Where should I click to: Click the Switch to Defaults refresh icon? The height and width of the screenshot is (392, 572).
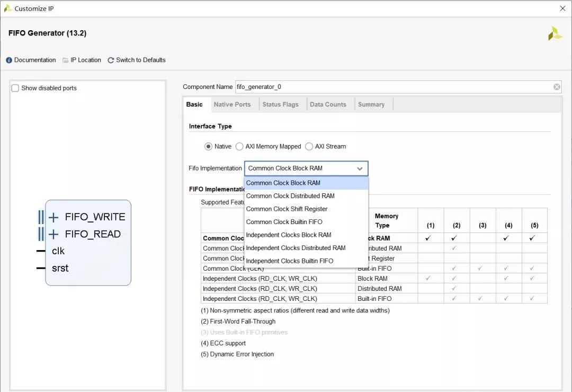[111, 60]
